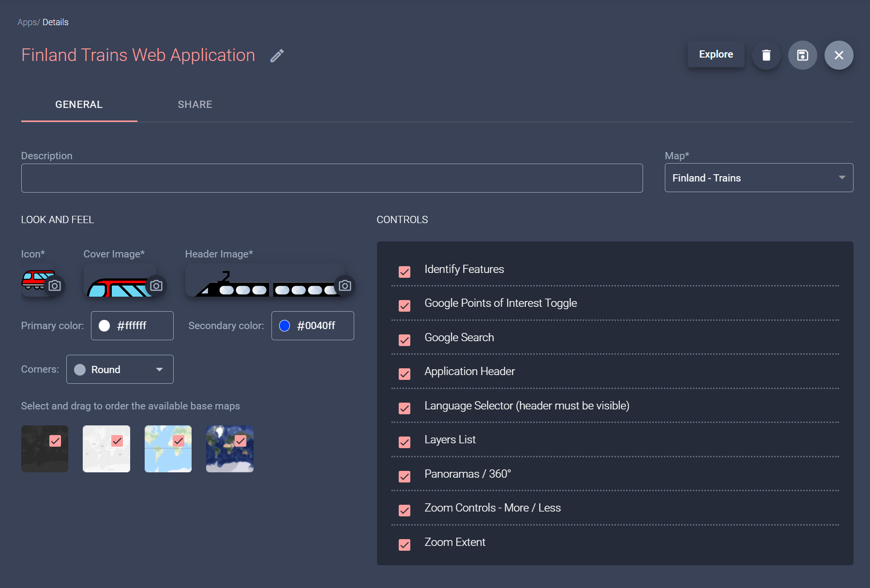Open the camera icon to change the app Icon
Image resolution: width=870 pixels, height=588 pixels.
(x=55, y=286)
